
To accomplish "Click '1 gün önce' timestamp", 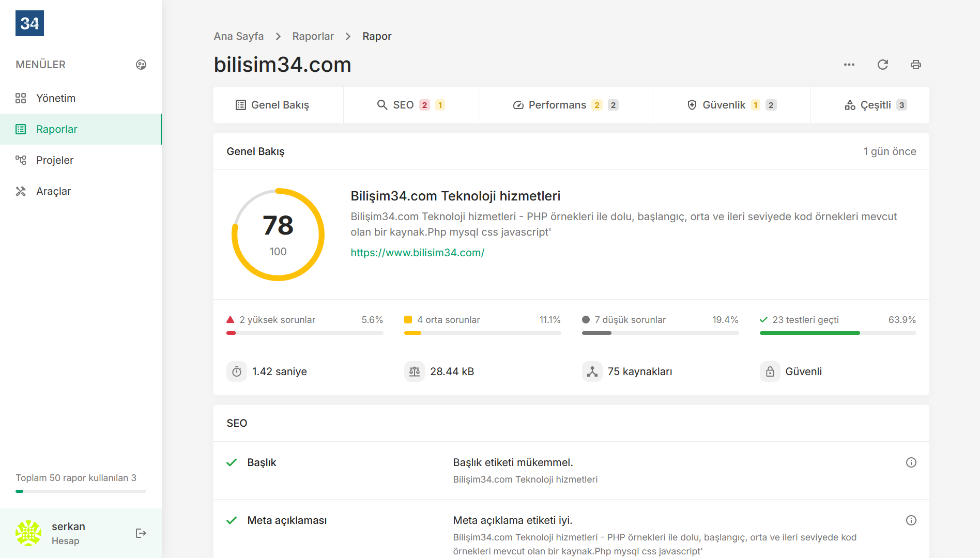I will pos(890,151).
